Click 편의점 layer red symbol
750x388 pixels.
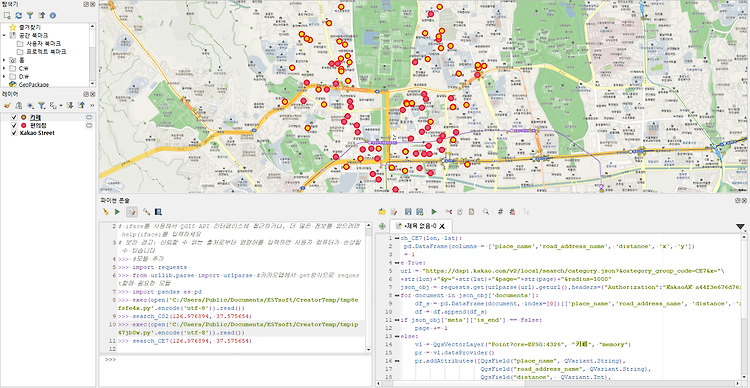tap(23, 125)
